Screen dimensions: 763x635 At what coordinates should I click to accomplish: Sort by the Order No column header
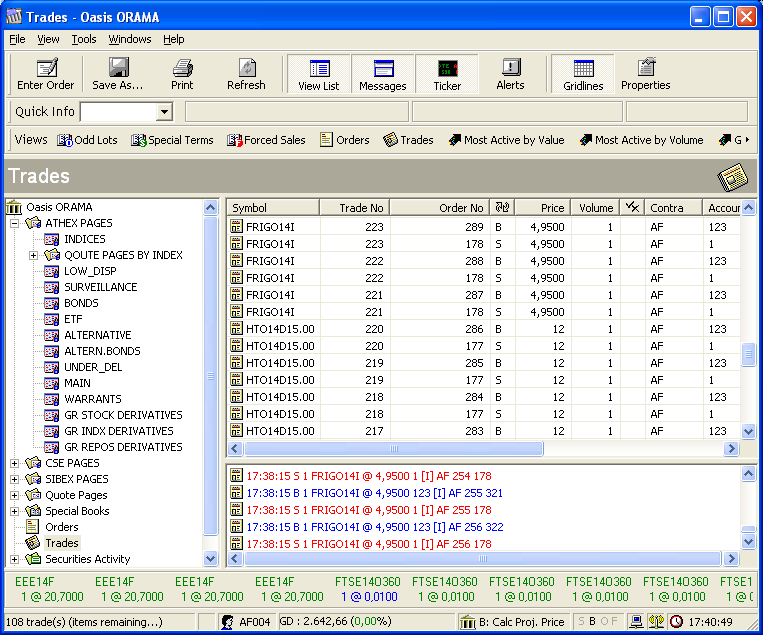(440, 208)
